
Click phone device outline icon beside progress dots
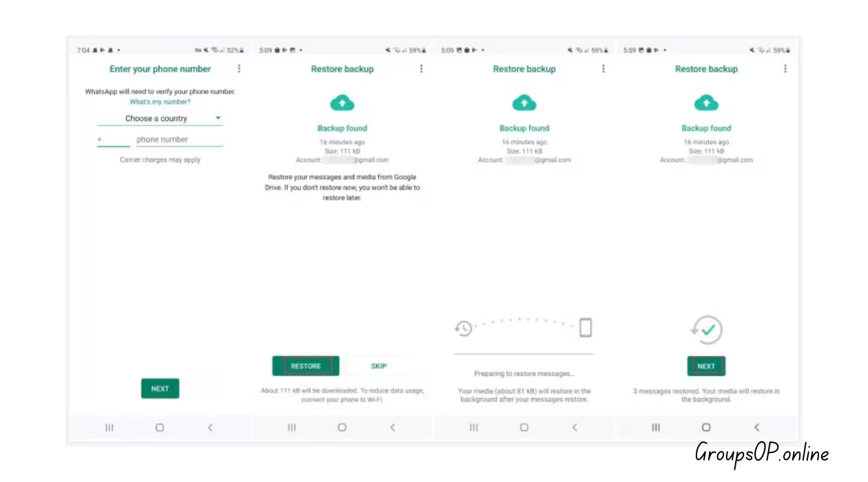pyautogui.click(x=586, y=328)
